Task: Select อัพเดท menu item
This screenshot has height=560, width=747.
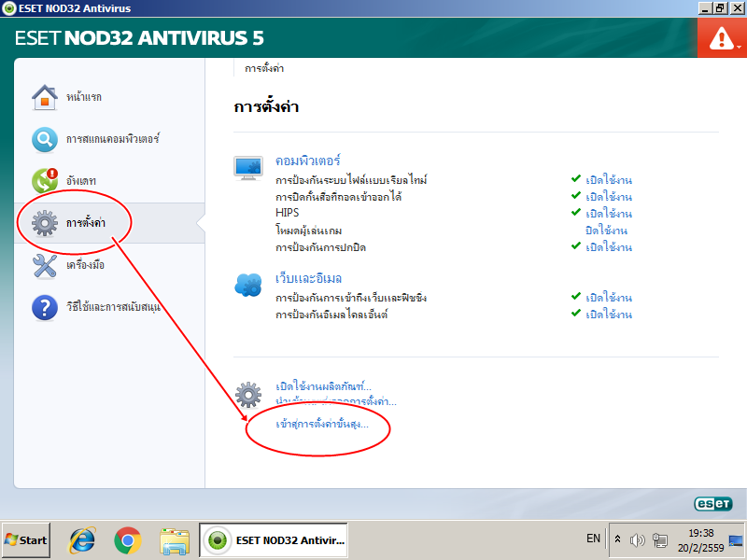Action: coord(81,181)
